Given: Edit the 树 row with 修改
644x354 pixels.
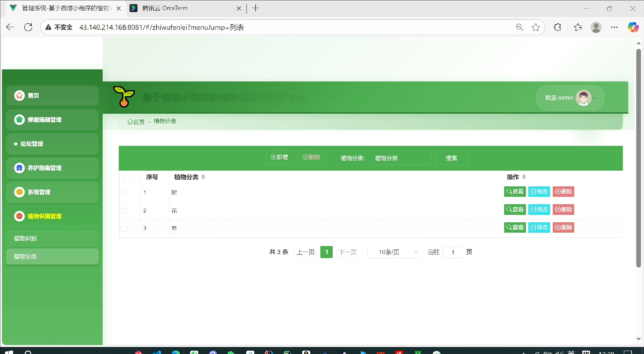Looking at the screenshot, I should tap(539, 191).
